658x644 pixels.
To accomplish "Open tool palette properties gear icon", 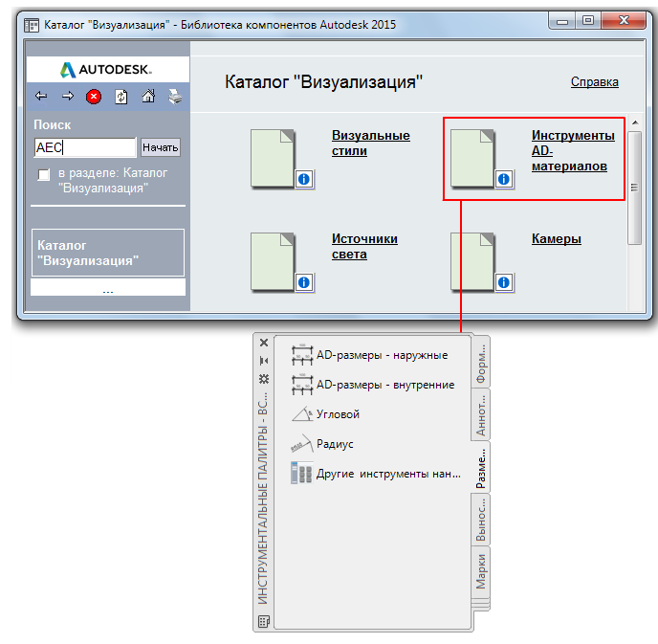I will (x=264, y=379).
